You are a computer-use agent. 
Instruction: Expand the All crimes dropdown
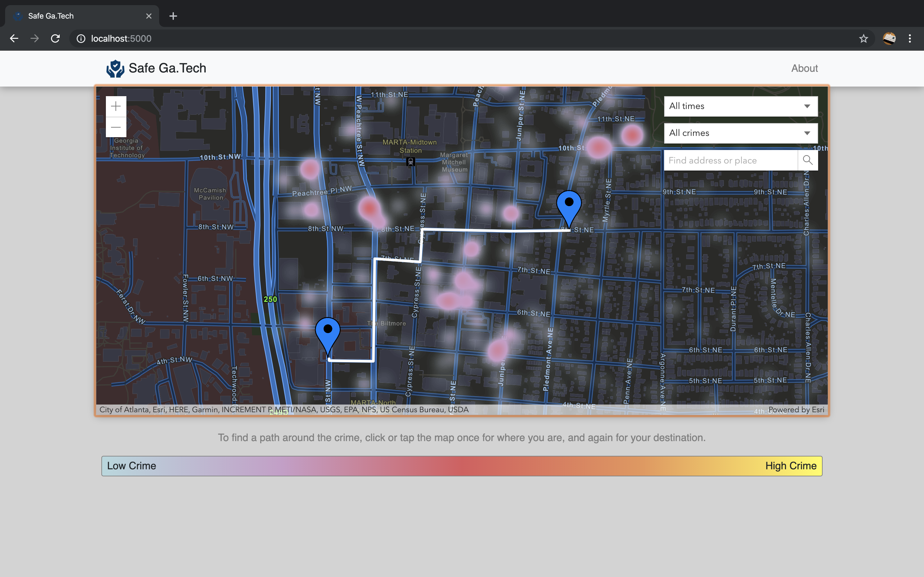coord(740,133)
